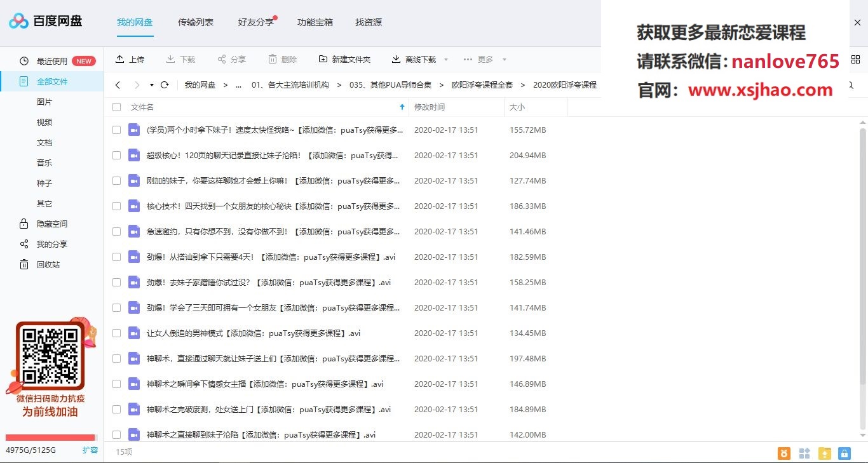This screenshot has height=463, width=868.
Task: Check the box for 核心技术！四天 file
Action: pos(116,206)
